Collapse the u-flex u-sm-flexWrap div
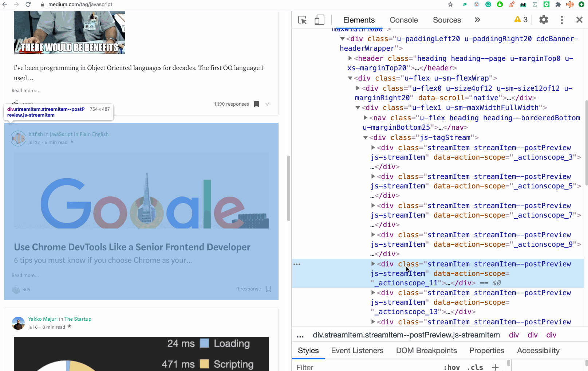The image size is (588, 371). 350,78
